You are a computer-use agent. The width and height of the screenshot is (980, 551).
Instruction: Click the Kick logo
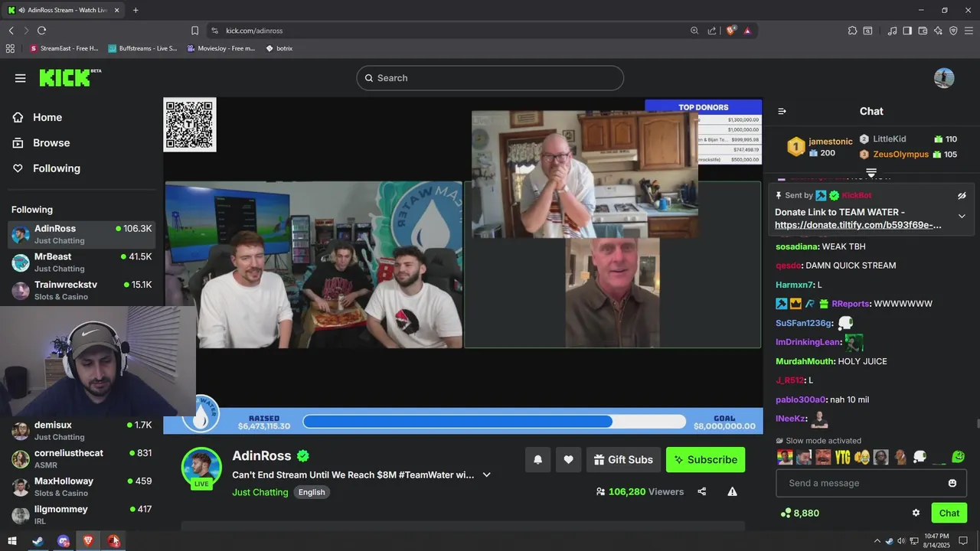click(70, 77)
